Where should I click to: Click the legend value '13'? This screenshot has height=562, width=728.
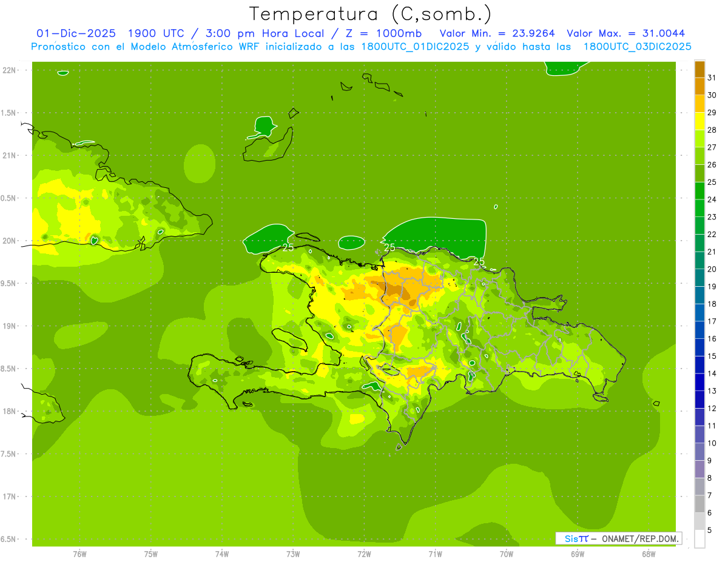pyautogui.click(x=712, y=391)
